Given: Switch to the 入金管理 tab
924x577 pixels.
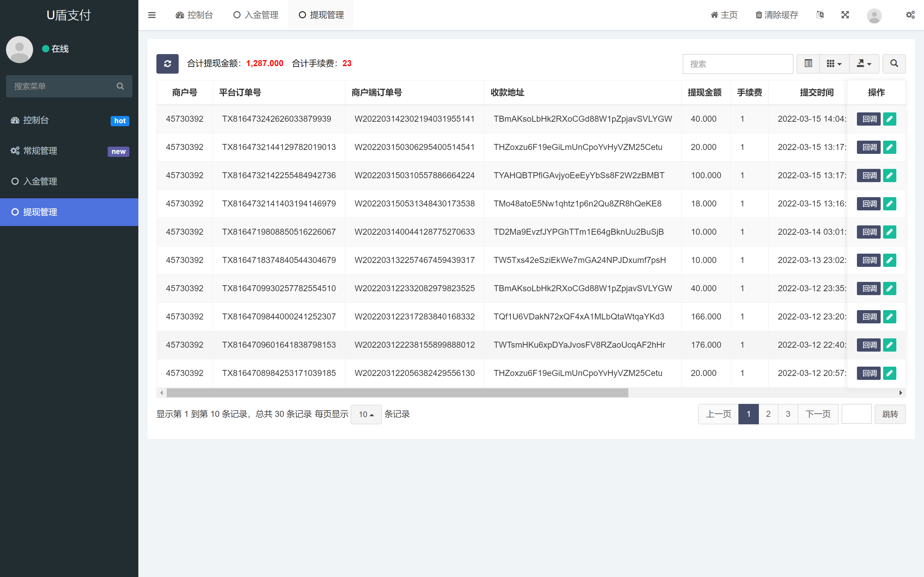Looking at the screenshot, I should 256,15.
